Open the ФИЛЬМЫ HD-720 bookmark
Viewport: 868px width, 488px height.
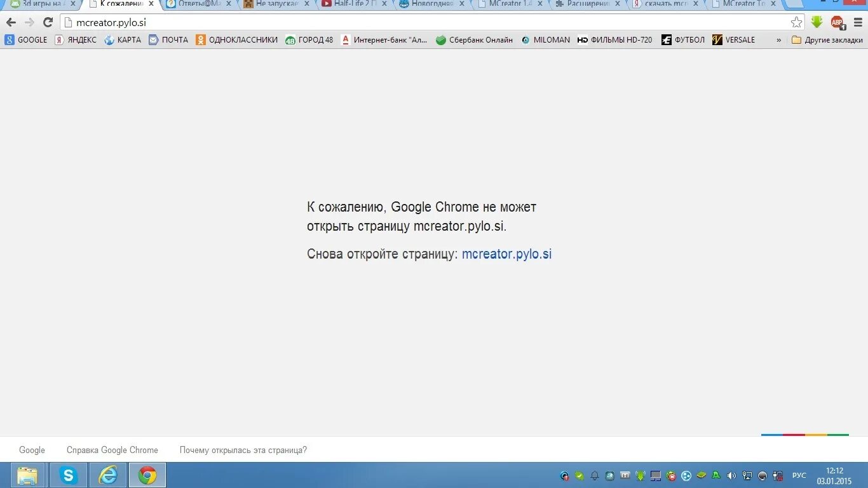click(614, 39)
